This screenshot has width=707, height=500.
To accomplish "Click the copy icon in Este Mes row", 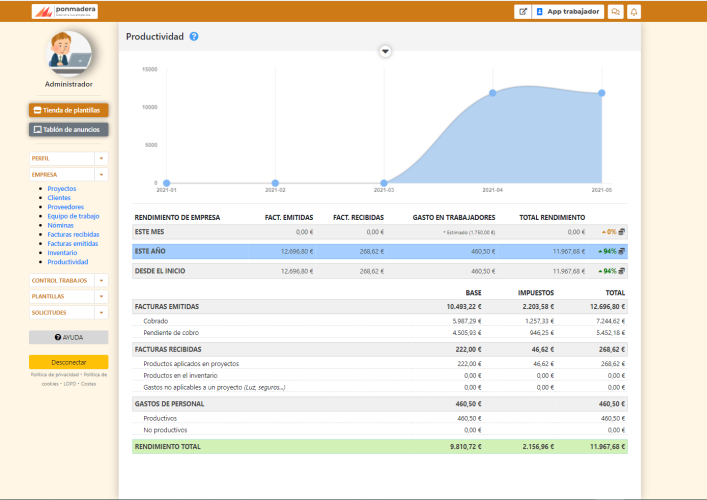I will [622, 232].
